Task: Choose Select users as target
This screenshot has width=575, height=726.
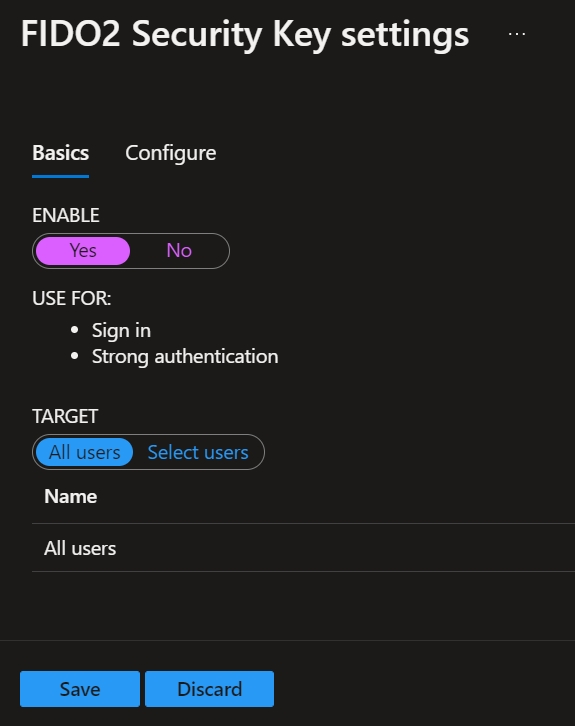Action: [x=198, y=452]
